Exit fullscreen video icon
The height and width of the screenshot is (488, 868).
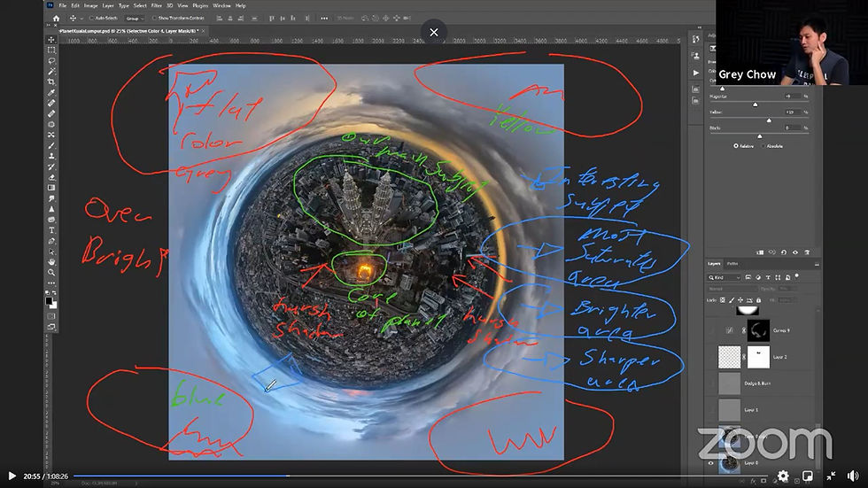point(831,476)
